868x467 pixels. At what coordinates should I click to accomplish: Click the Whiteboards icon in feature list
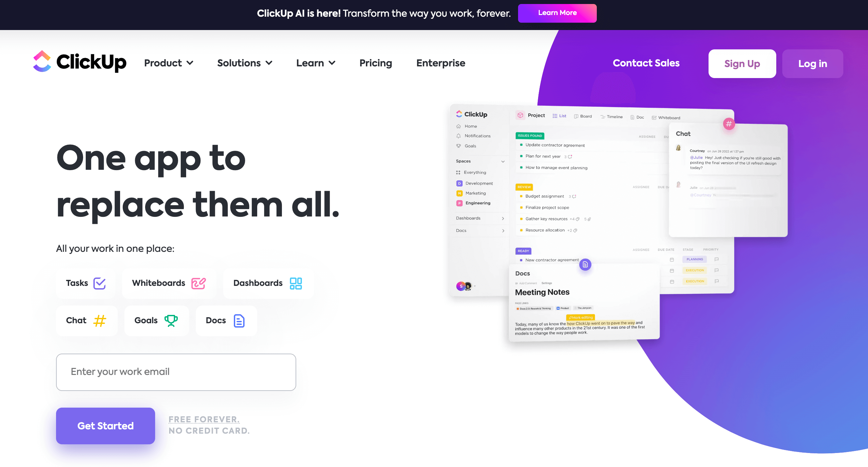coord(198,283)
